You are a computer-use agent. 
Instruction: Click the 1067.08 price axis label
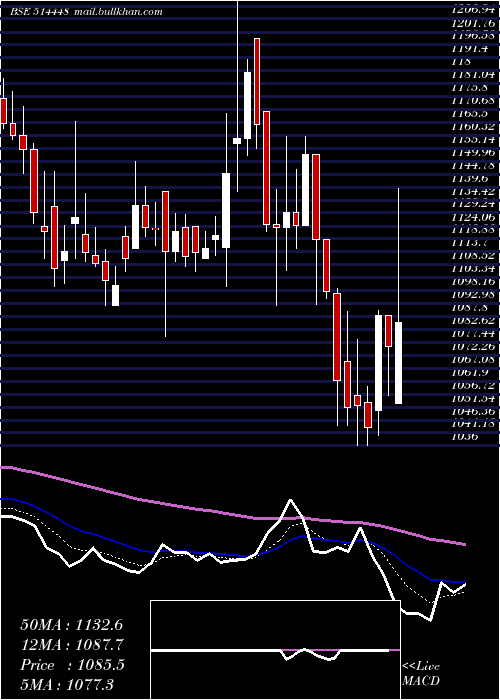[x=473, y=360]
